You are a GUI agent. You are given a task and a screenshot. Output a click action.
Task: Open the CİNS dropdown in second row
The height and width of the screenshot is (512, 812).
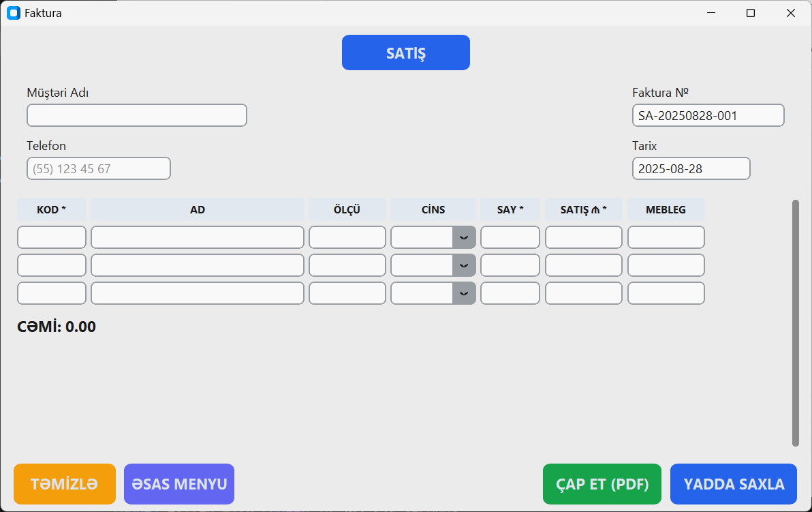tap(464, 265)
